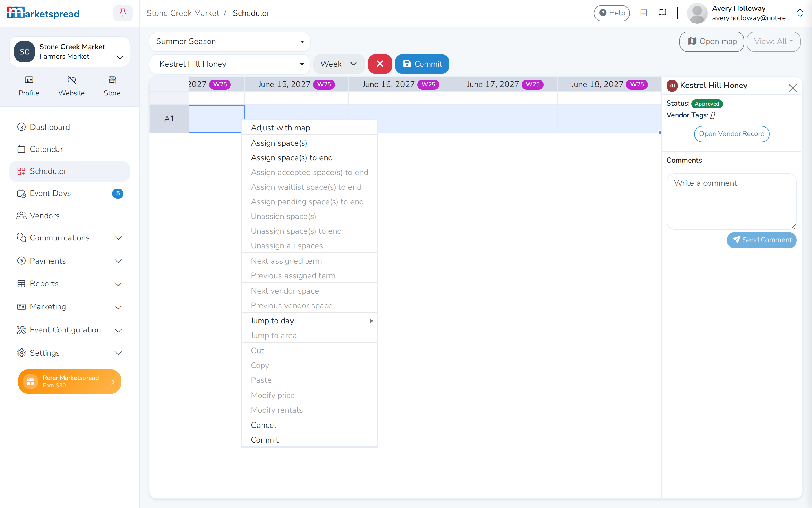This screenshot has width=812, height=508.
Task: Expand the Communications section
Action: point(69,238)
